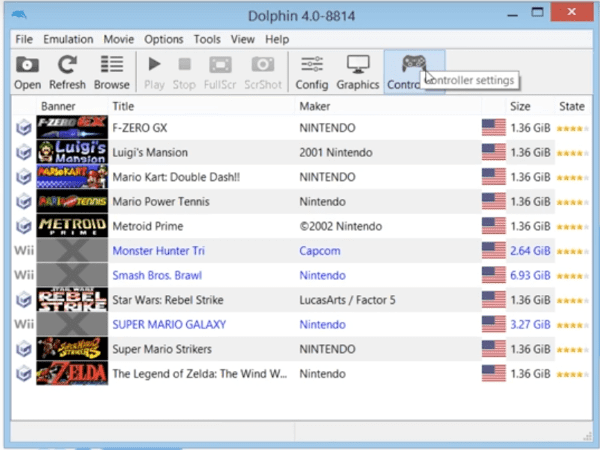The image size is (600, 450).
Task: Select the Metroid Prime title
Action: coord(148,226)
